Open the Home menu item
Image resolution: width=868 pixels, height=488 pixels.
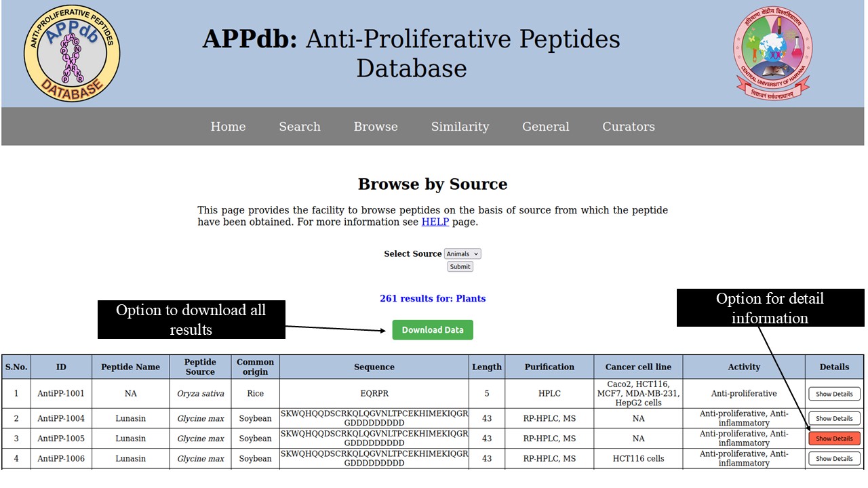228,127
